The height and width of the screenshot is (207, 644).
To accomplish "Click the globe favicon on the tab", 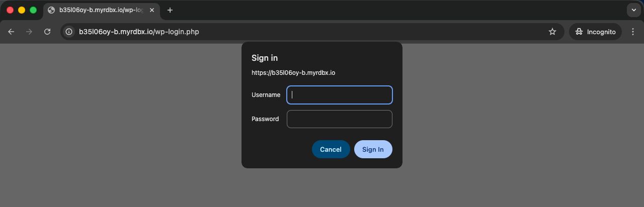I will click(51, 10).
